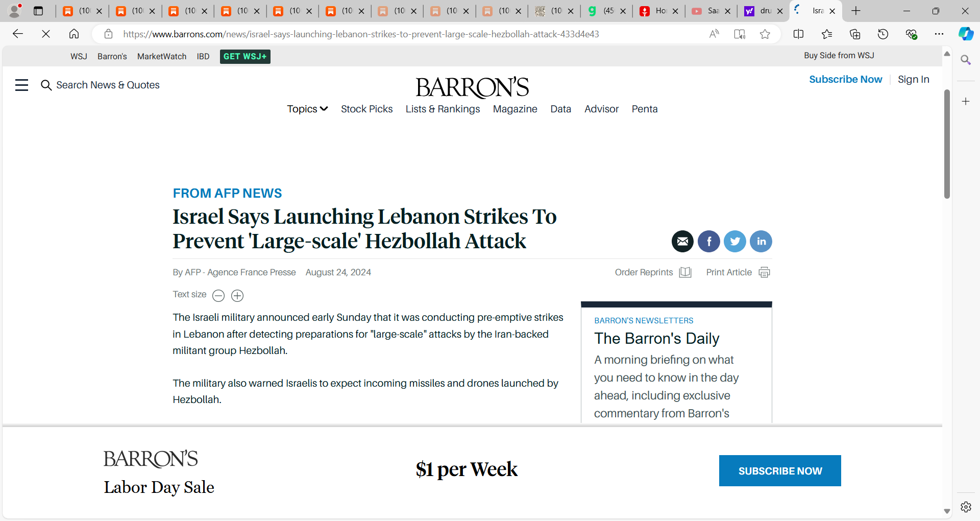The image size is (980, 521).
Task: Open the tab actions menu
Action: pyautogui.click(x=38, y=11)
